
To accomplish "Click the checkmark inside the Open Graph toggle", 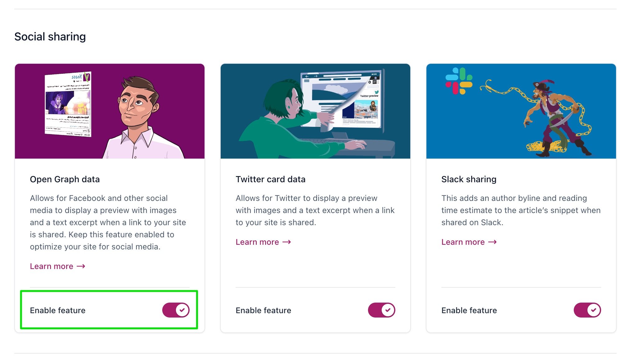I will tap(182, 310).
